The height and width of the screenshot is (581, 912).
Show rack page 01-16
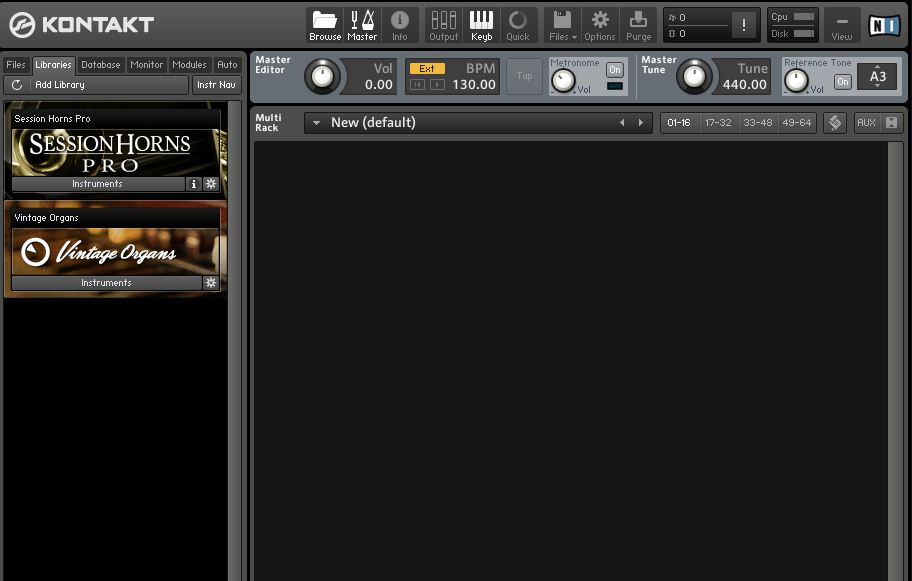(679, 123)
